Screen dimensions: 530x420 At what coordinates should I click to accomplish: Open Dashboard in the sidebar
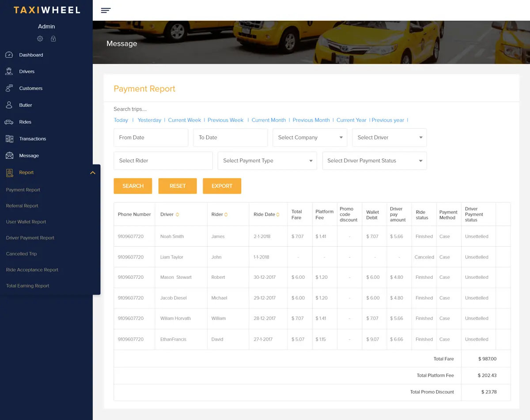pos(31,55)
